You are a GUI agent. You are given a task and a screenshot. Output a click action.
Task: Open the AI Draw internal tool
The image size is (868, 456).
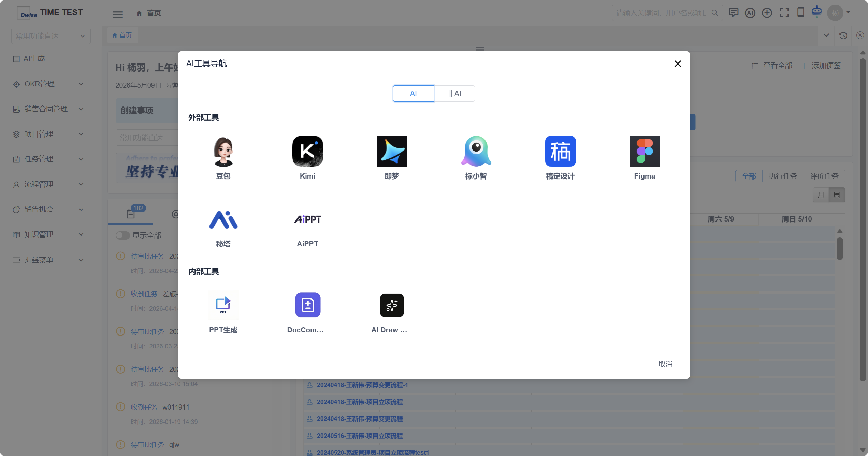(392, 305)
